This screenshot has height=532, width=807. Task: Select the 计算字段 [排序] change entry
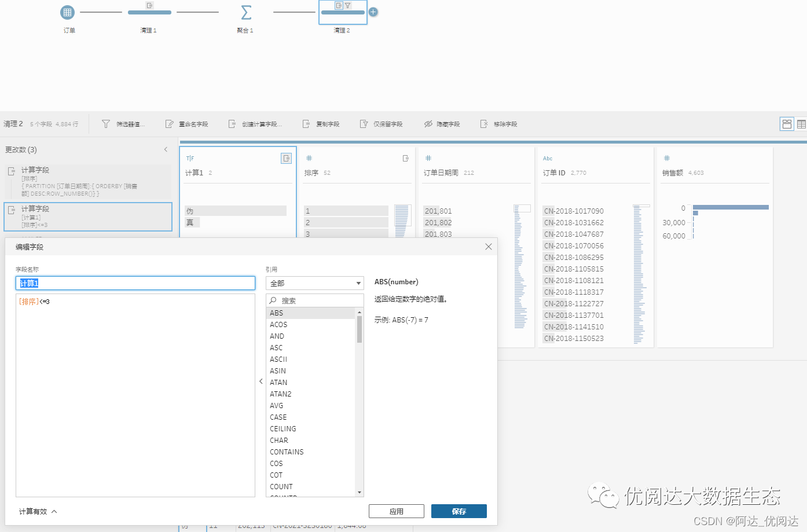click(88, 181)
